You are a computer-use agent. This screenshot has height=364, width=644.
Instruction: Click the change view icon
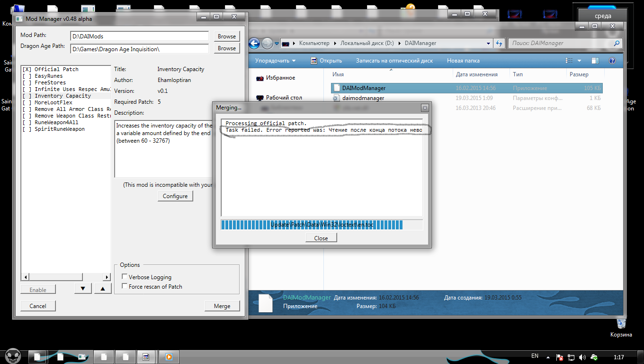[570, 61]
